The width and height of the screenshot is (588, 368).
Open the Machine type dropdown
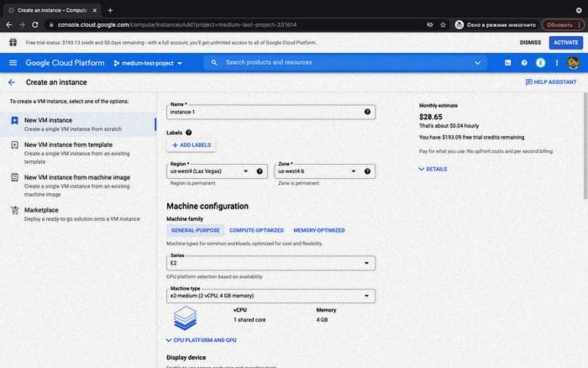[270, 296]
